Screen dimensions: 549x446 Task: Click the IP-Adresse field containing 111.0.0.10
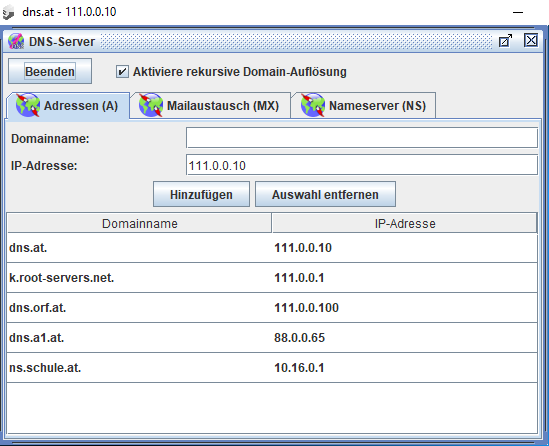tap(362, 165)
